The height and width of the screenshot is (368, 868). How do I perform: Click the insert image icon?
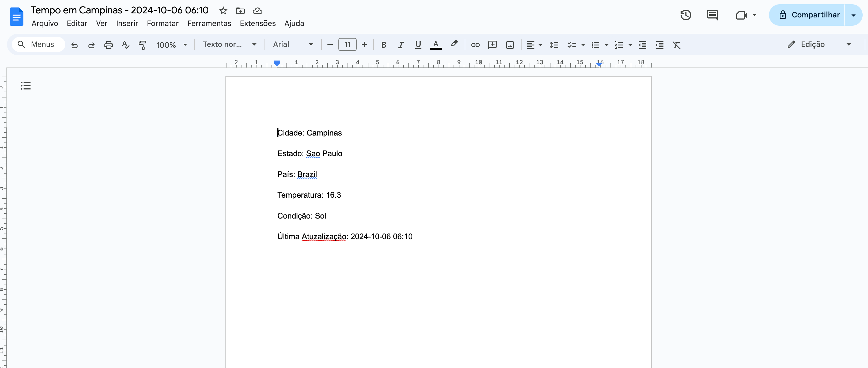coord(510,45)
